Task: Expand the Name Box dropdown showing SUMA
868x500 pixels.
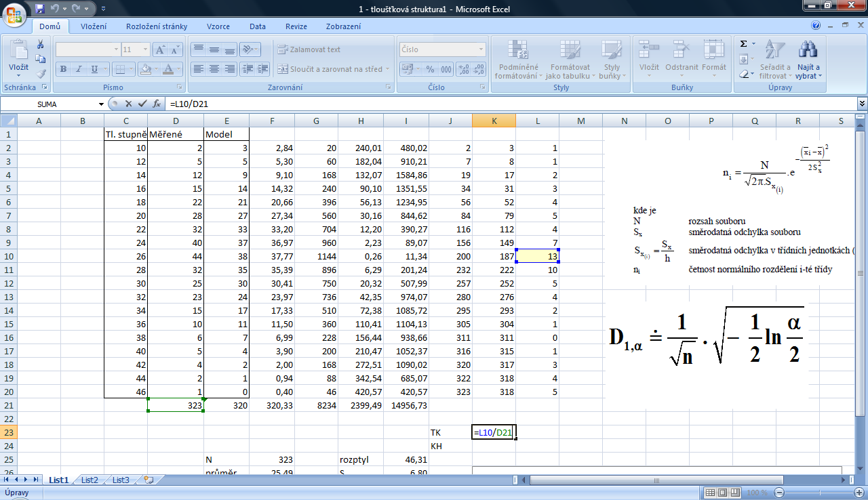Action: point(102,104)
